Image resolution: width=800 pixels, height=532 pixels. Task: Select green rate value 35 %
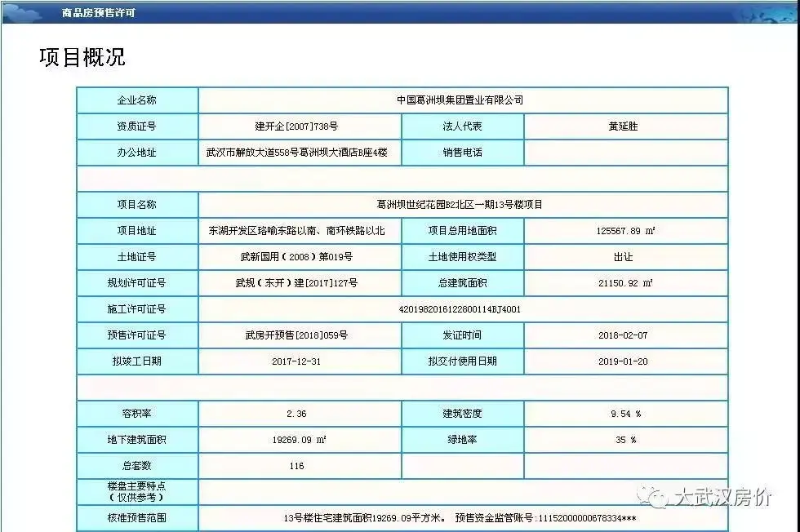tap(625, 440)
